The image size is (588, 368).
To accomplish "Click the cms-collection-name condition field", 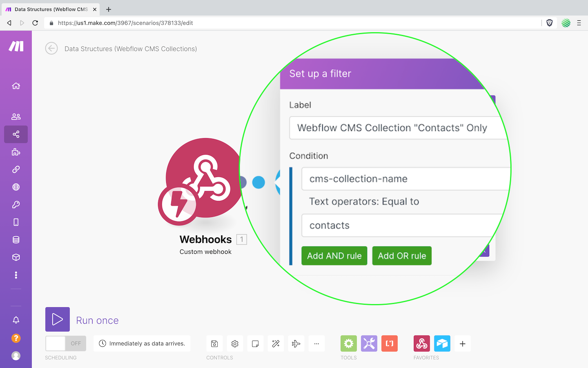I will (x=406, y=179).
